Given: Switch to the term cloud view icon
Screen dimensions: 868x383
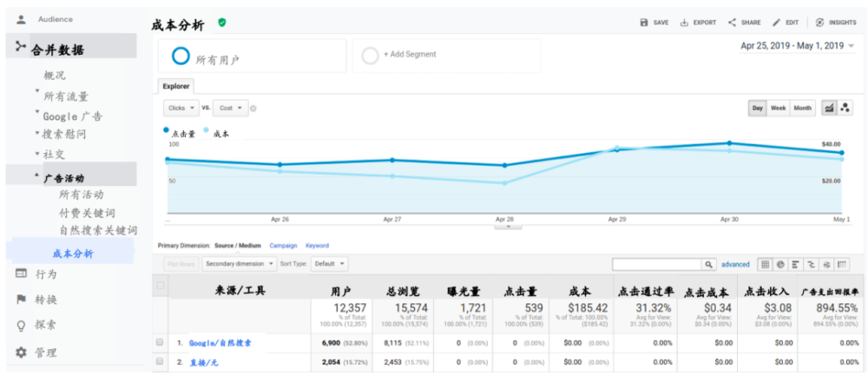Looking at the screenshot, I should [x=827, y=264].
